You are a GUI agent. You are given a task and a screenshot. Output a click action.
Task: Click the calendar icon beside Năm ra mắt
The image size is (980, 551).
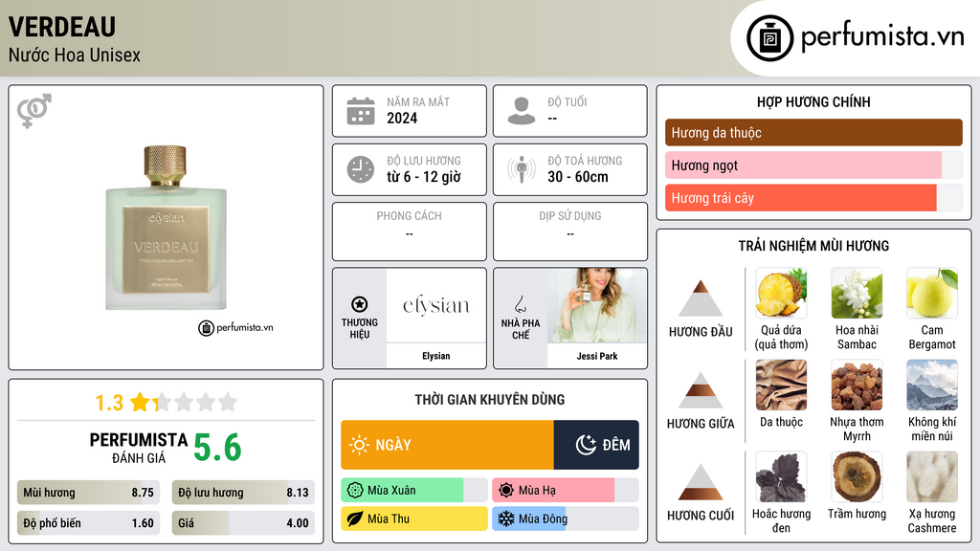coord(361,111)
